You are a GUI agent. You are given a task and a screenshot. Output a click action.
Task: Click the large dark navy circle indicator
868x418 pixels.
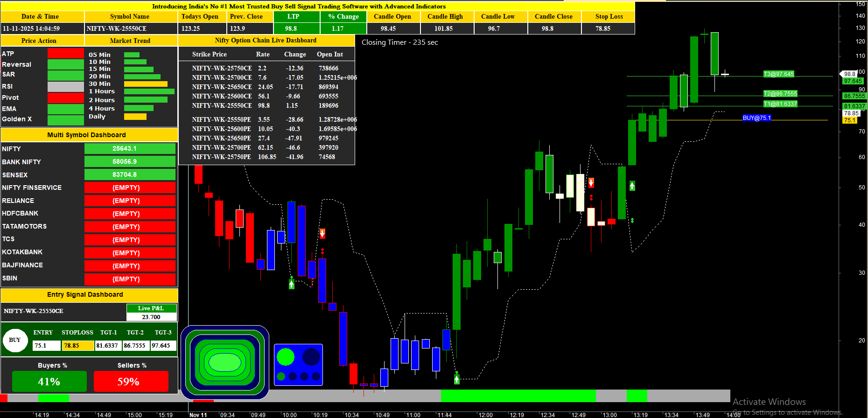point(311,357)
